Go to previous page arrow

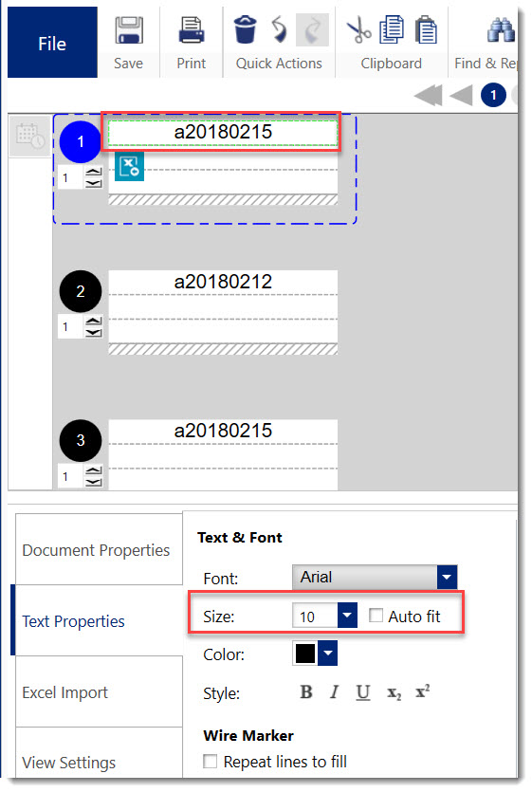click(x=461, y=95)
